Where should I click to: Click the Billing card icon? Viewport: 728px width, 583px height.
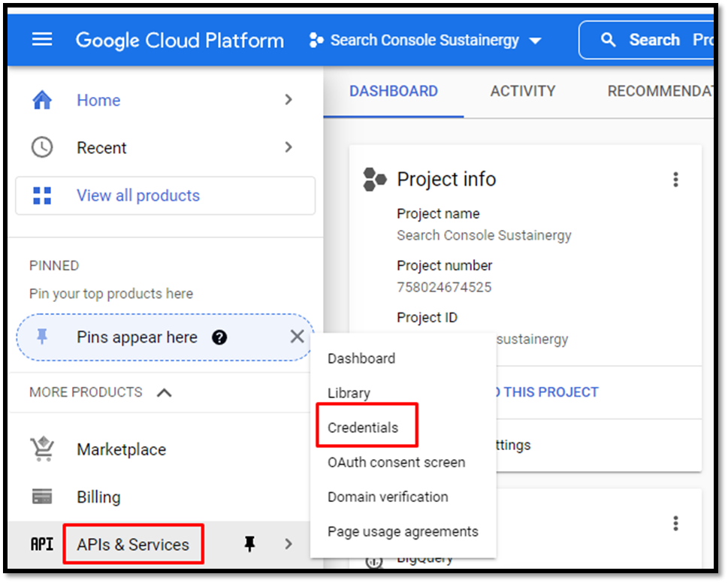42,497
